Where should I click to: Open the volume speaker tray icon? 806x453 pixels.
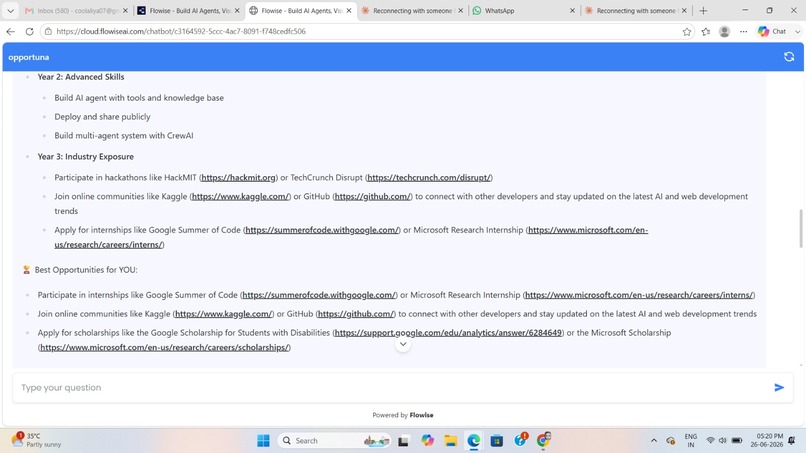pyautogui.click(x=722, y=441)
